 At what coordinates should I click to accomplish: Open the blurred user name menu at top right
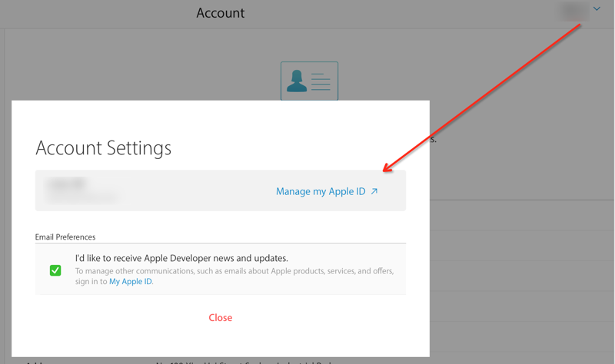coord(573,11)
